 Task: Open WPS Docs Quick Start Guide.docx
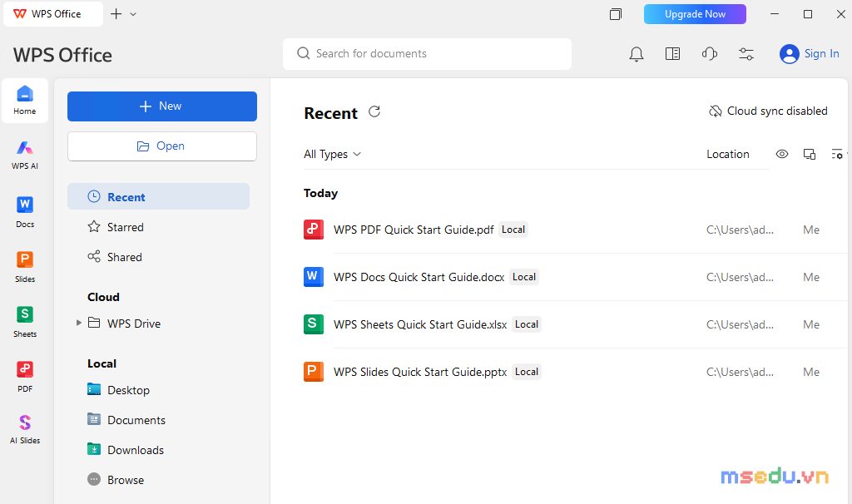[x=419, y=277]
